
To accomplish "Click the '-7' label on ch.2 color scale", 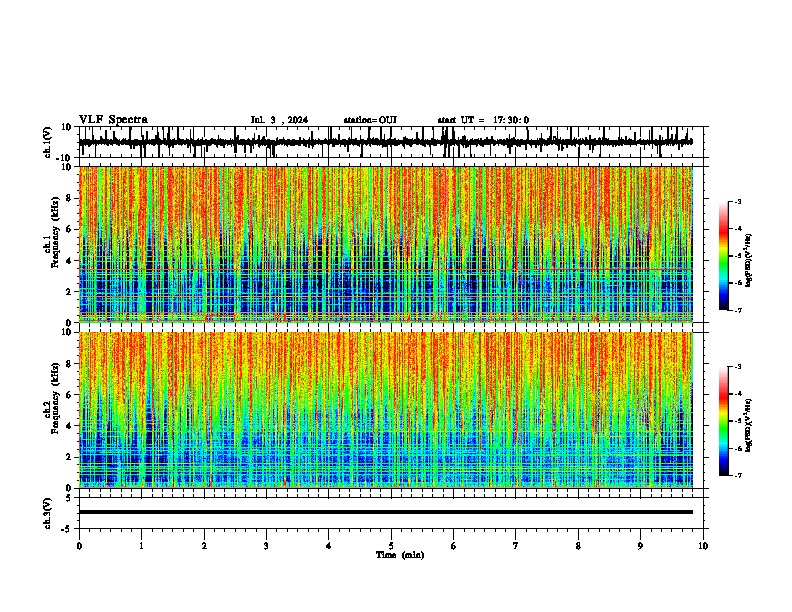I will pos(738,475).
